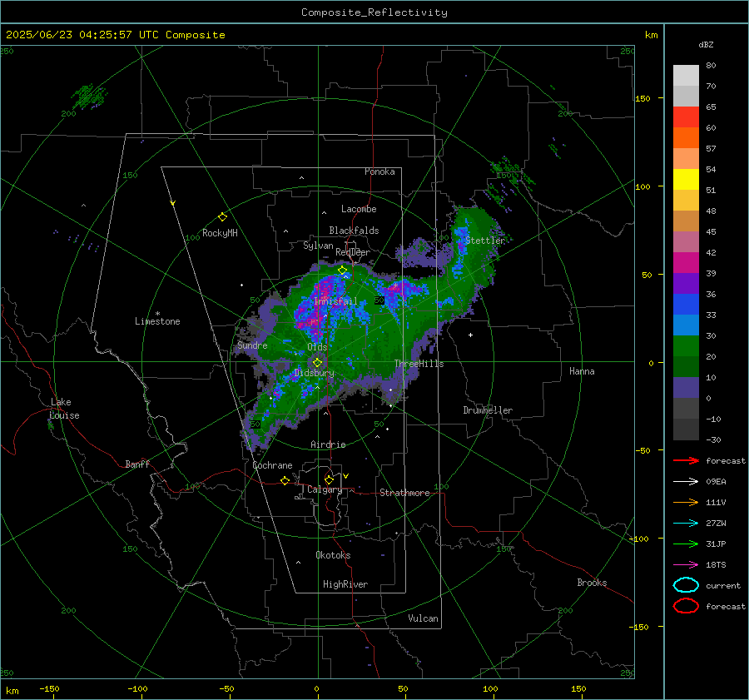Select the Ponoka map label
Viewport: 749px width, 700px height.
[x=379, y=171]
